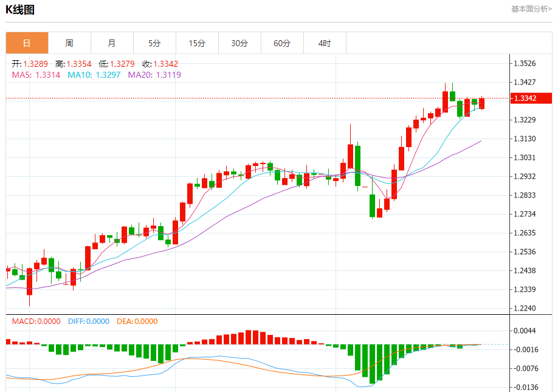Click the 收: 1.3342 closing price value
This screenshot has width=558, height=392.
tap(160, 64)
